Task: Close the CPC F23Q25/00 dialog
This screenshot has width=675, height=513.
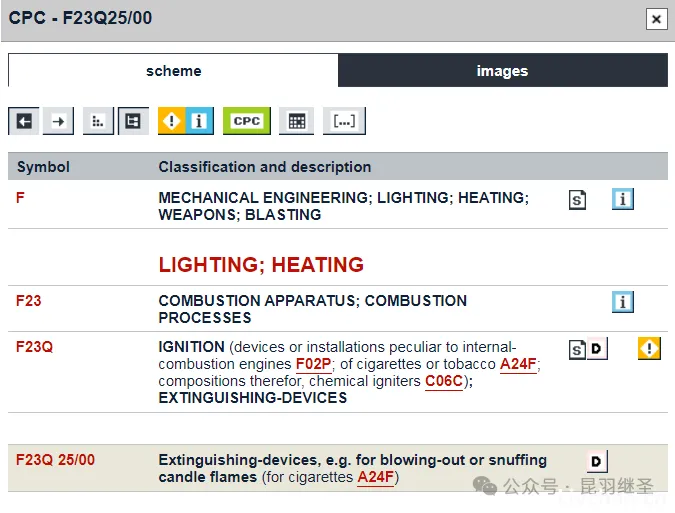Action: (656, 19)
